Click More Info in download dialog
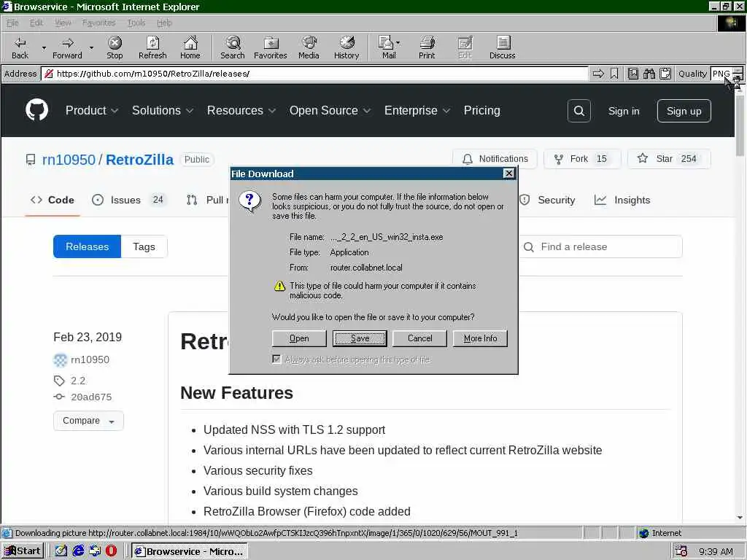This screenshot has height=560, width=747. pos(480,338)
